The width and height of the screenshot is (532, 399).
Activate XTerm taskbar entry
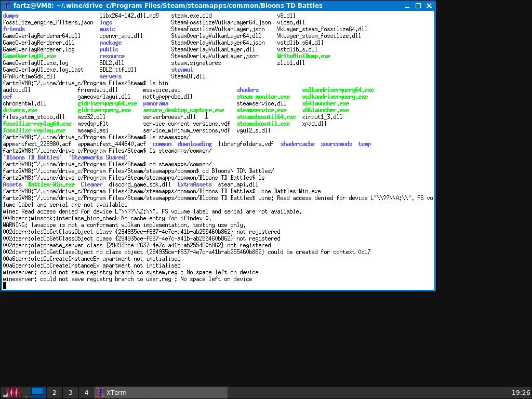point(161,393)
